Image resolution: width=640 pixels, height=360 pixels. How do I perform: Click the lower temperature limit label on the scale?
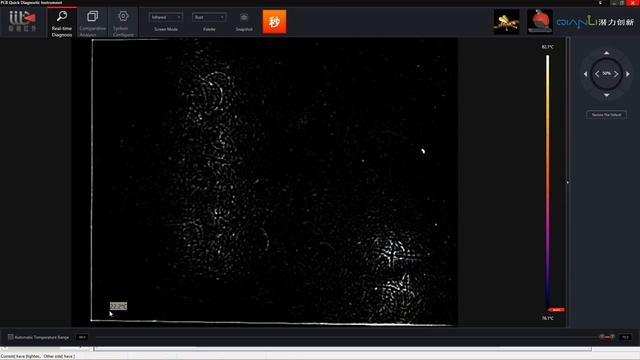pyautogui.click(x=548, y=318)
